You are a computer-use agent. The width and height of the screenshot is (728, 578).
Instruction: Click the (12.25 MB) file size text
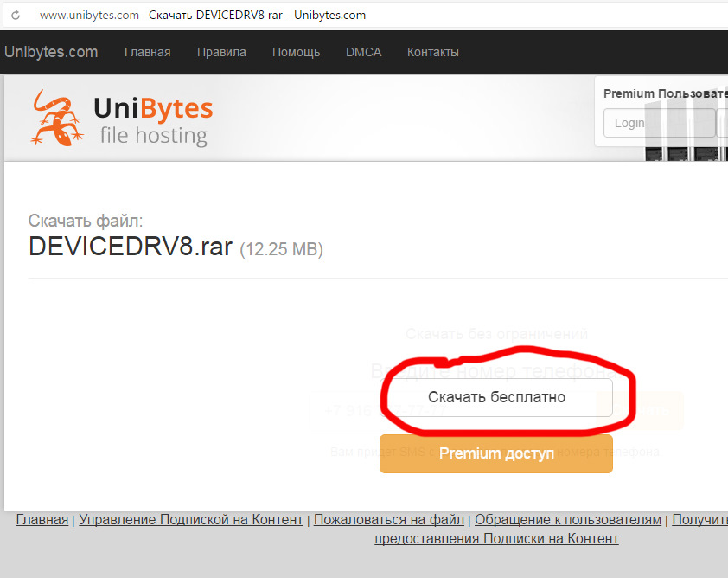281,249
